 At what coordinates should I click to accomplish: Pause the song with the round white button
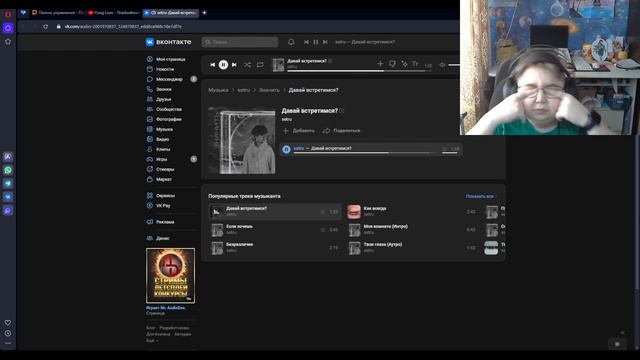[x=223, y=64]
